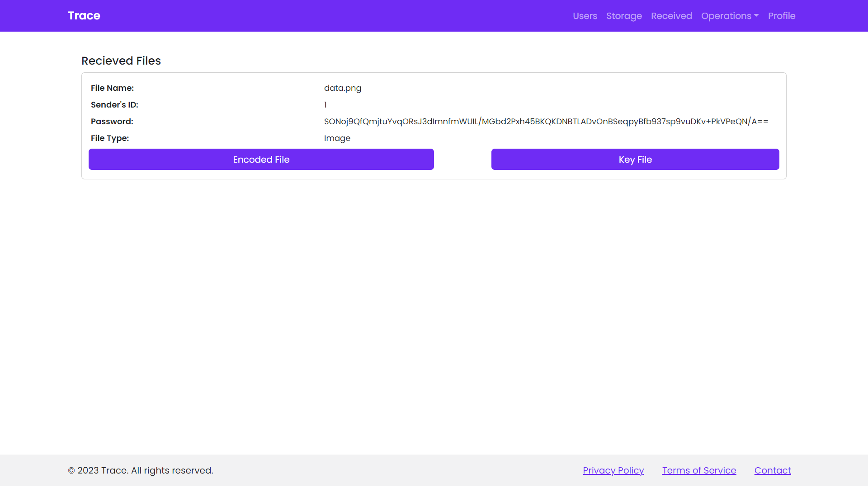Click the Trace brand logo
The width and height of the screenshot is (868, 488).
click(84, 16)
